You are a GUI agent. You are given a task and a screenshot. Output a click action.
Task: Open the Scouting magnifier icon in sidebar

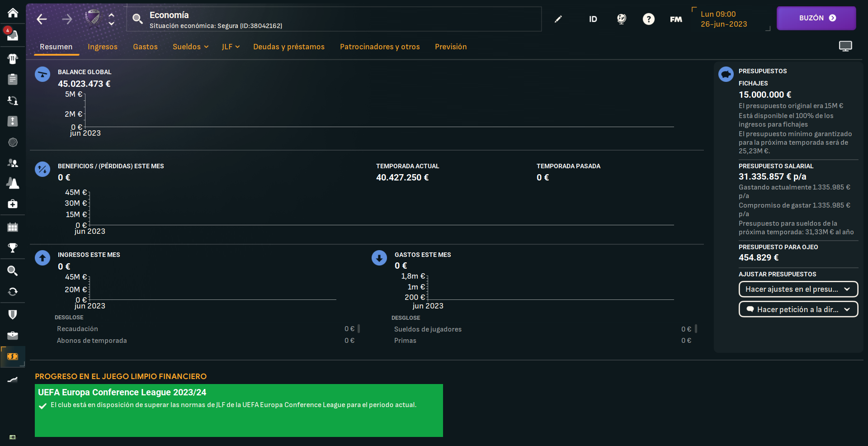pos(13,270)
